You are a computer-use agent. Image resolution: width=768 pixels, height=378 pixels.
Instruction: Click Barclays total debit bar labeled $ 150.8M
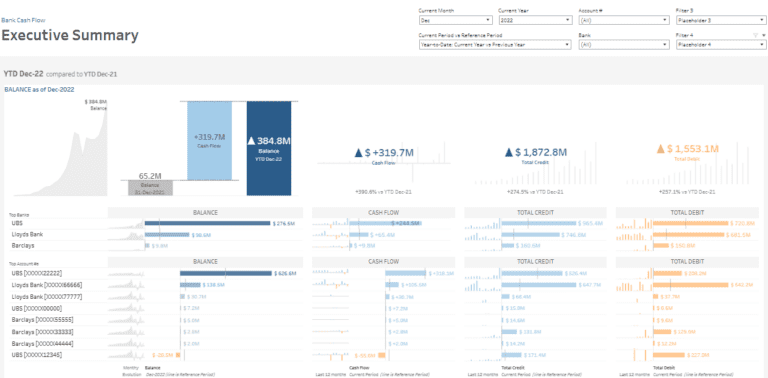(661, 245)
